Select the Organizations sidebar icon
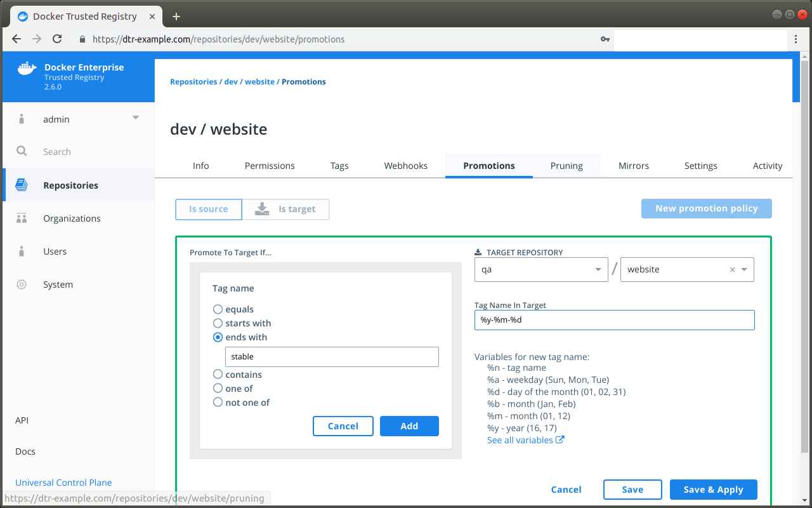812x508 pixels. pyautogui.click(x=22, y=218)
